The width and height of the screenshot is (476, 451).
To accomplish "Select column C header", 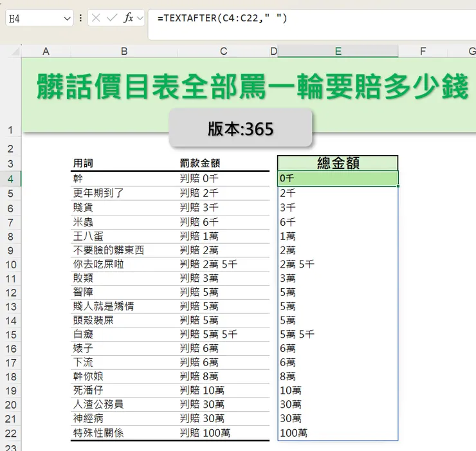I will (224, 51).
